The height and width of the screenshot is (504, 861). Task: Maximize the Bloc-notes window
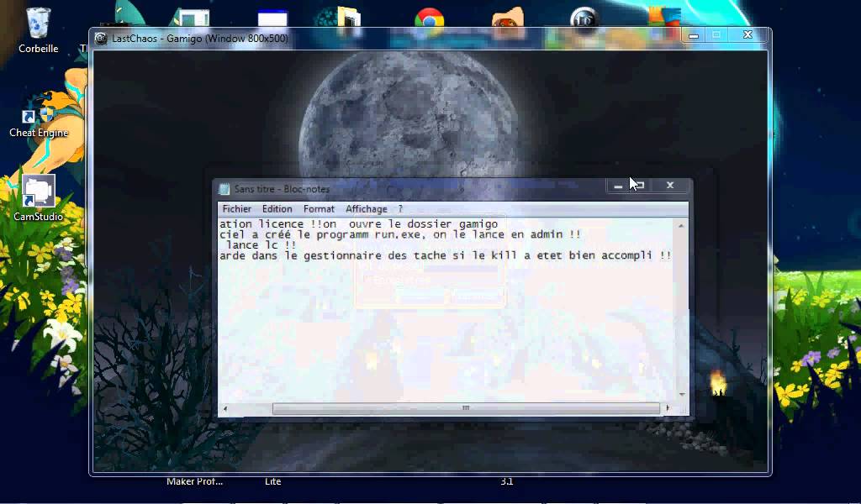[x=640, y=186]
